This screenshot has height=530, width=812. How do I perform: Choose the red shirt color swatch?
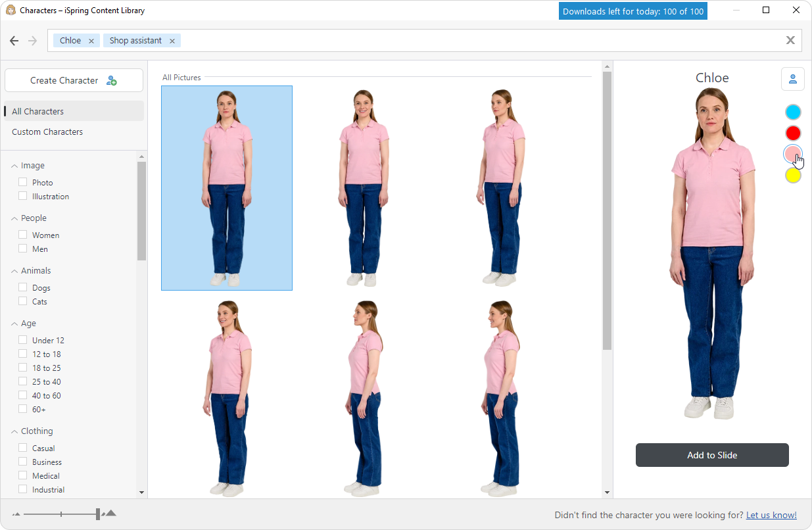click(x=793, y=133)
